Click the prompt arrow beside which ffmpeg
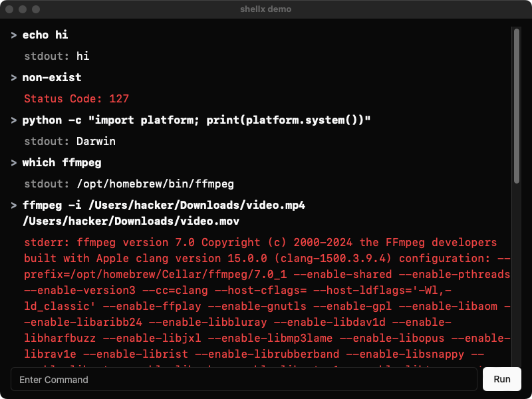Screen dimensions: 532x399 coord(14,163)
